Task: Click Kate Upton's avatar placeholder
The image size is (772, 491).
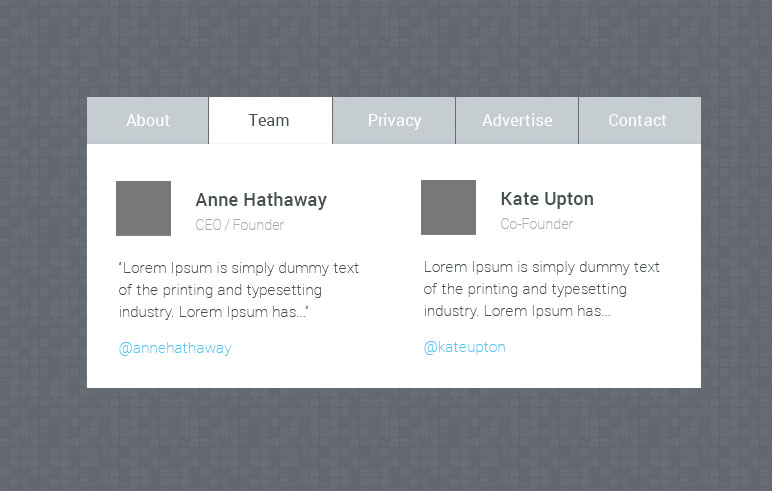Action: (x=448, y=207)
